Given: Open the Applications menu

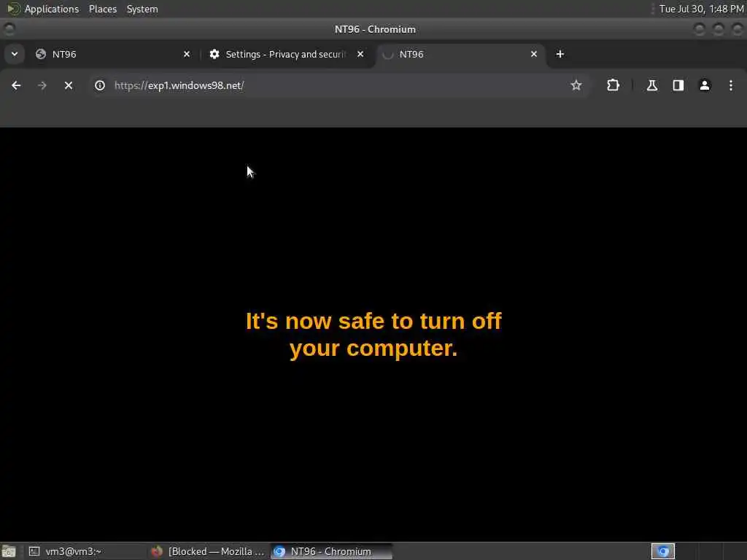Looking at the screenshot, I should pos(52,9).
